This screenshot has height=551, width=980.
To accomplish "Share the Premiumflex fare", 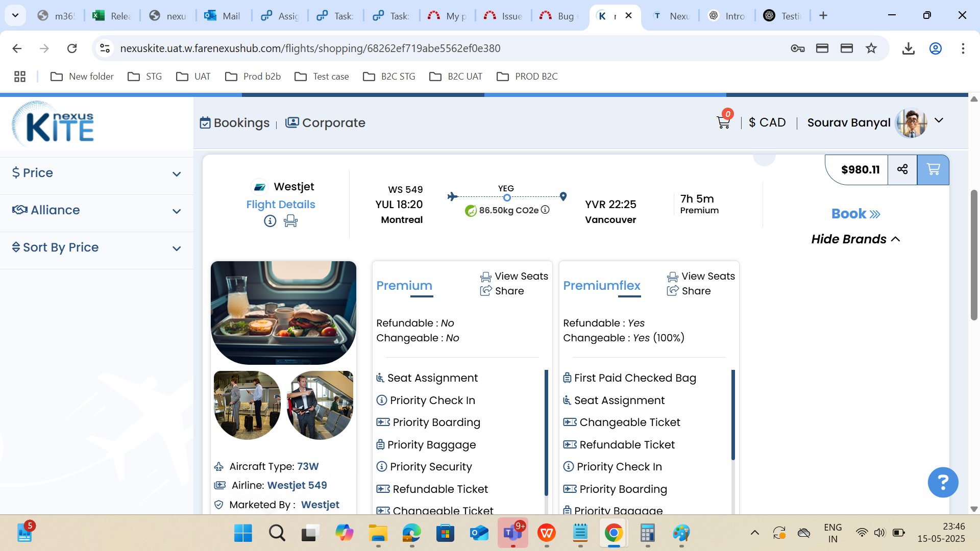I will pyautogui.click(x=689, y=291).
